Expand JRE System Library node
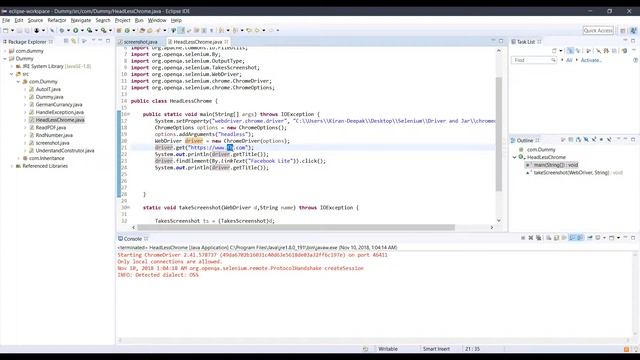The image size is (640, 360). [12, 66]
